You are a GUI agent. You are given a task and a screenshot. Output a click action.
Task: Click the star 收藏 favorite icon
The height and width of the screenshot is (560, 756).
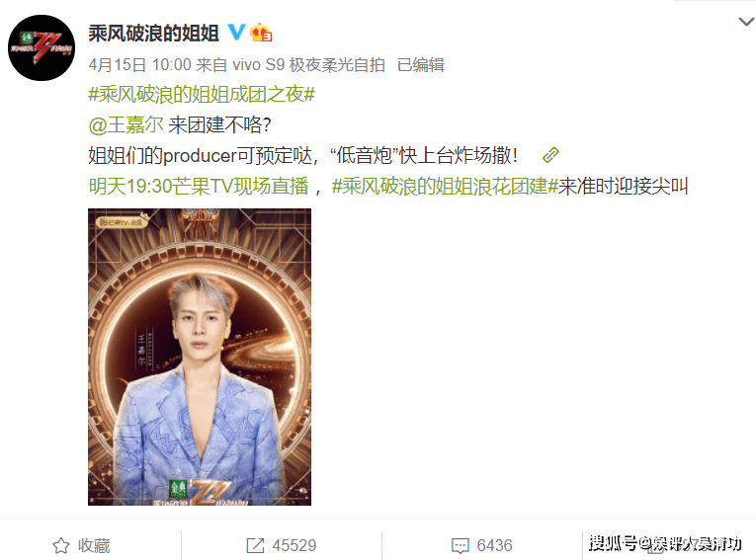pyautogui.click(x=61, y=545)
